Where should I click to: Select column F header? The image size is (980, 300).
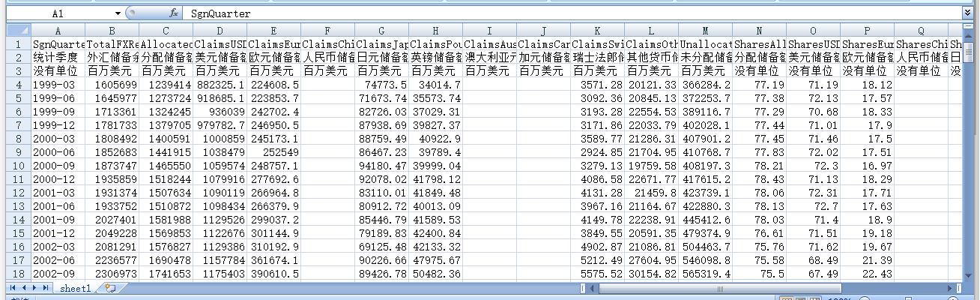[x=328, y=31]
